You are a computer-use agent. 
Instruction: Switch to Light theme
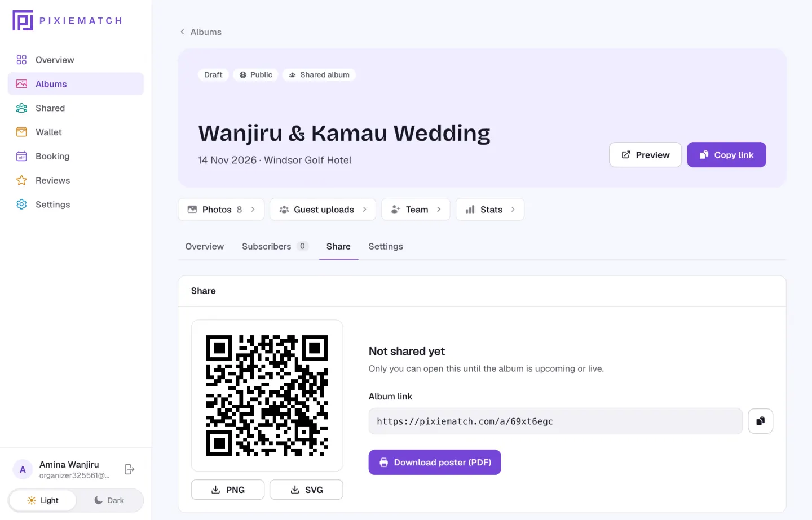point(43,500)
